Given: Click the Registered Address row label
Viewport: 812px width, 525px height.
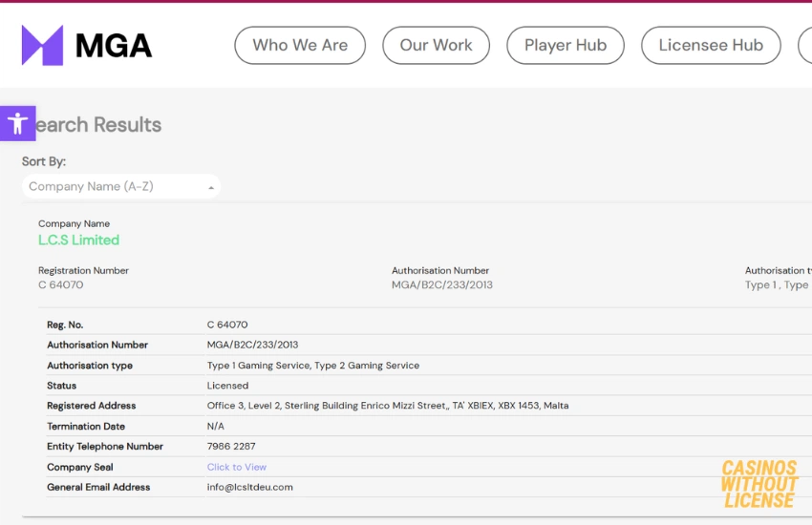Looking at the screenshot, I should [91, 406].
